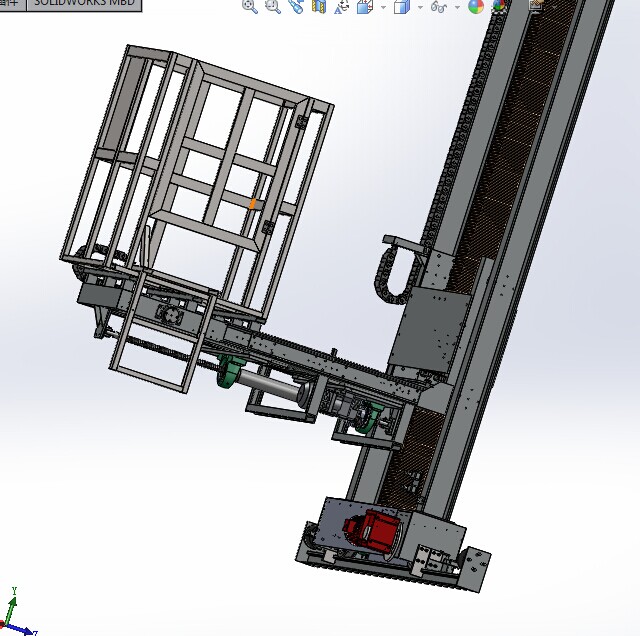Expand the Hide/Show Items dropdown arrow

(x=457, y=7)
